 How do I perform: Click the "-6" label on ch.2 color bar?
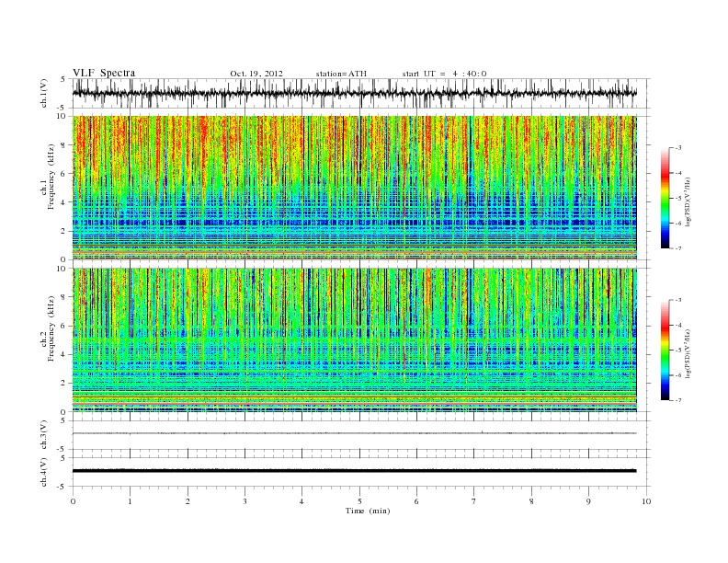pos(677,375)
